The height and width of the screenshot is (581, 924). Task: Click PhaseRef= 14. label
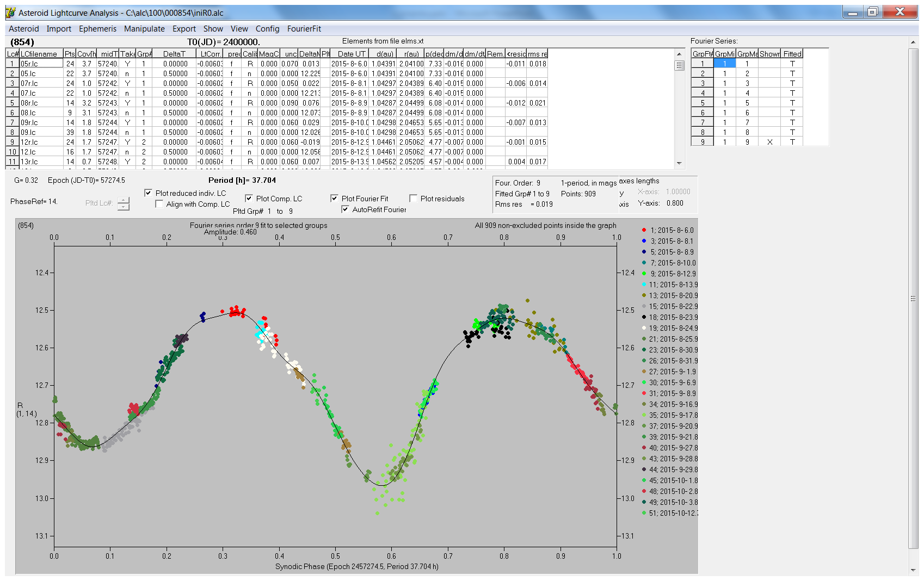tap(34, 201)
